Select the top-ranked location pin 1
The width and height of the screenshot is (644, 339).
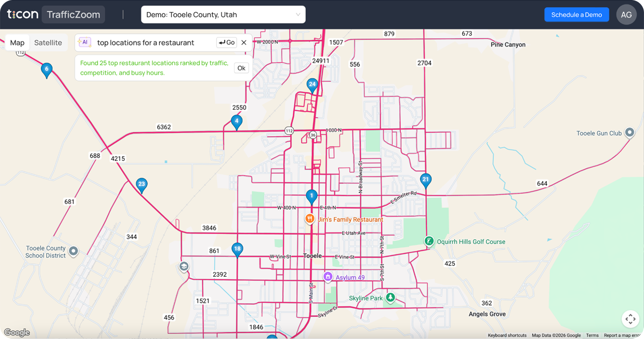pos(312,197)
